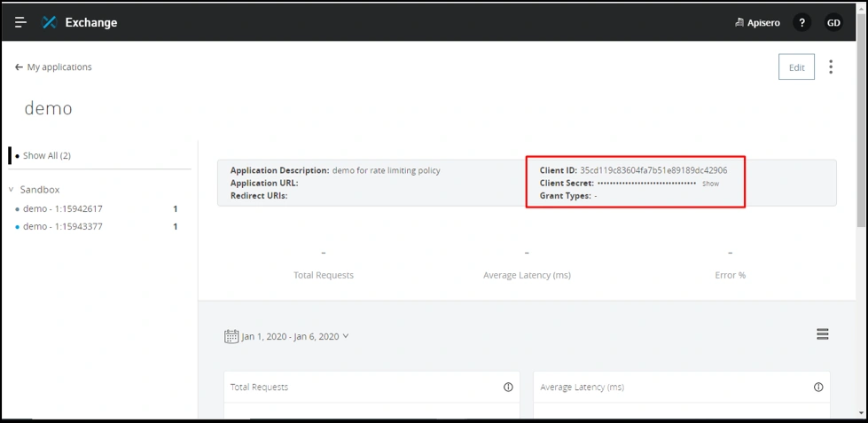This screenshot has width=868, height=423.
Task: Select the Show All (2) filter
Action: pos(46,156)
